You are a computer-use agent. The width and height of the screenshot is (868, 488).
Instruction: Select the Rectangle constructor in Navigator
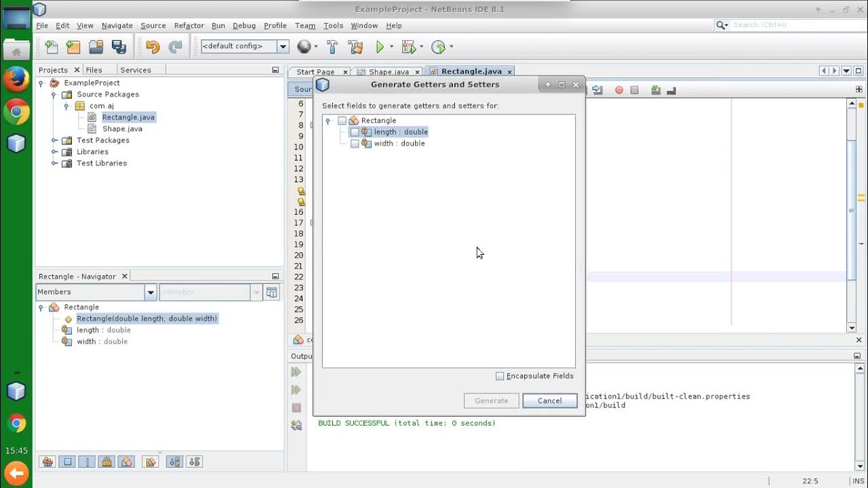tap(146, 319)
